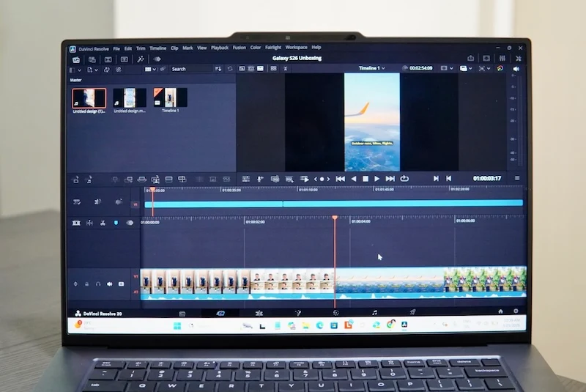Viewport: 586px width, 392px height.
Task: Click the sync clips circular arrows icon
Action: click(107, 70)
